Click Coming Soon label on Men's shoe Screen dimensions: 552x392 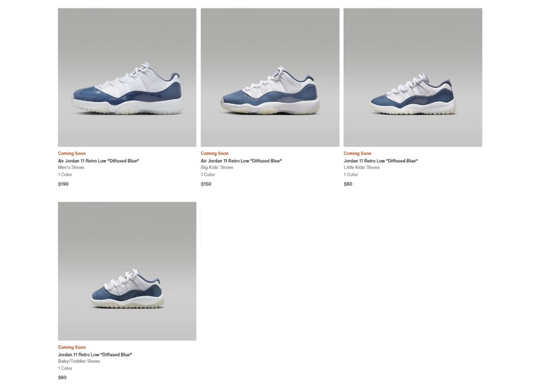72,153
